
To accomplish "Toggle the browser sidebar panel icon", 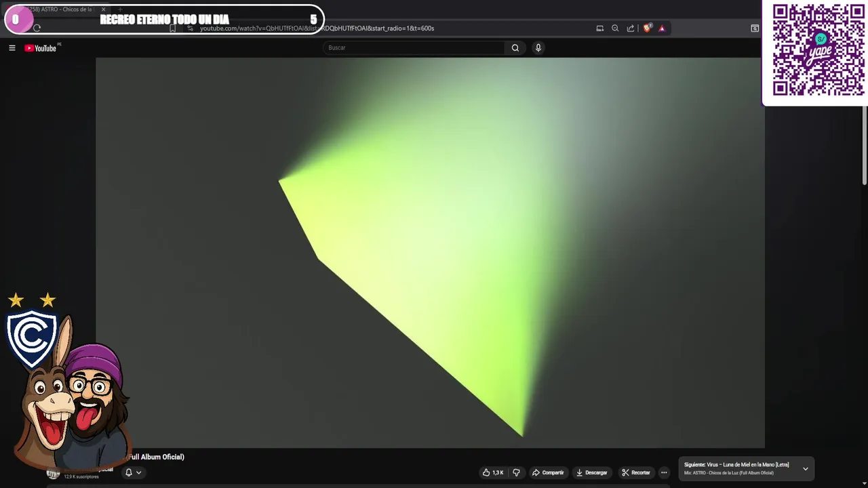I will pyautogui.click(x=755, y=28).
